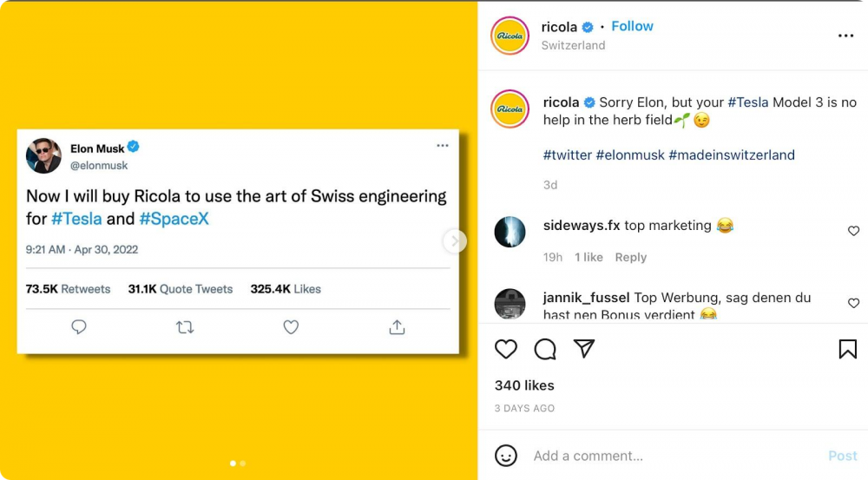The height and width of the screenshot is (480, 868).
Task: Open the #madeinswitzerland hashtag
Action: tap(731, 155)
